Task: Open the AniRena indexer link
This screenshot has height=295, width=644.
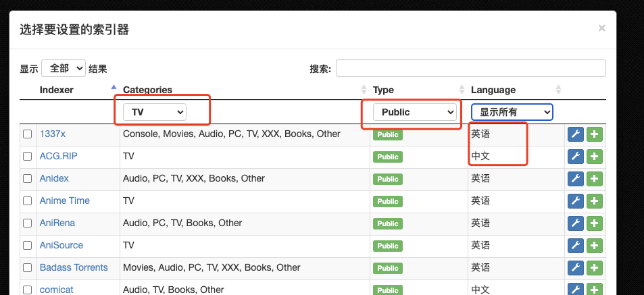Action: point(57,223)
